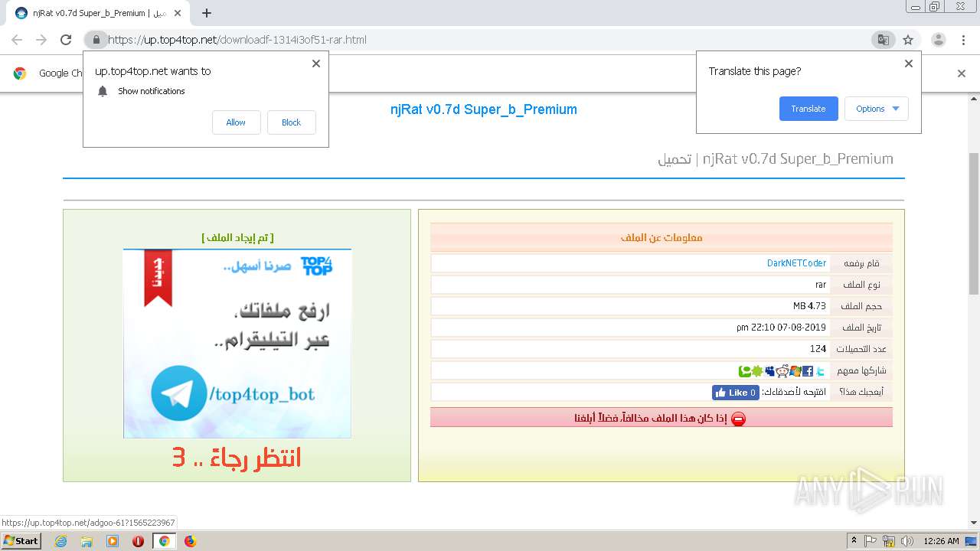Screen dimensions: 980x551
Task: Reload the current page
Action: 66,40
